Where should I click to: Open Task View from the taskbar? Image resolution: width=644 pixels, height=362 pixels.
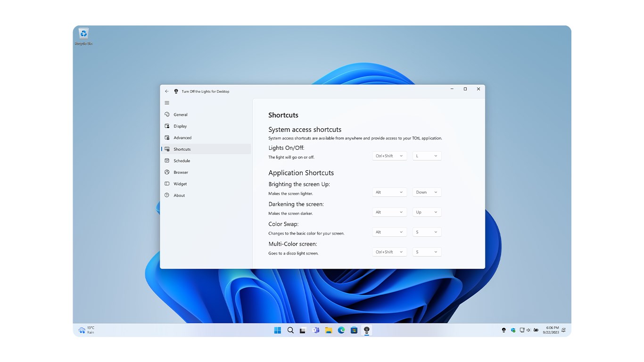click(303, 330)
